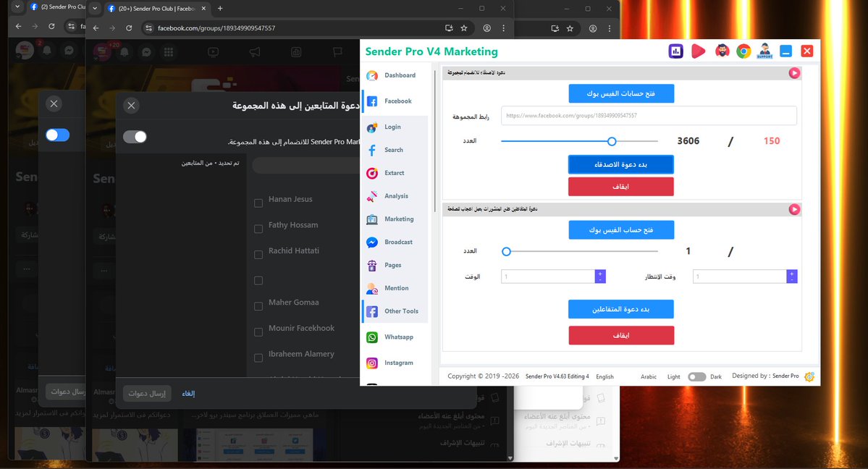Collapse the post reactors invitation panel
The width and height of the screenshot is (868, 469).
click(794, 209)
